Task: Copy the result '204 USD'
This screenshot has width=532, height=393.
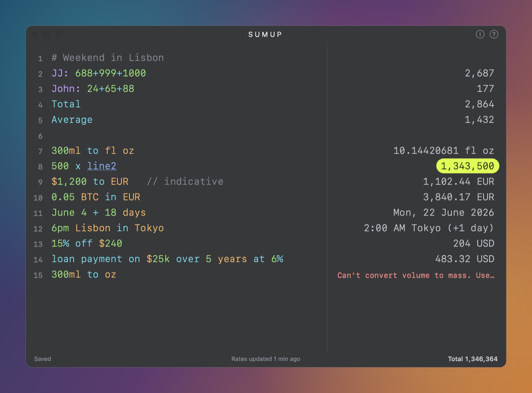Action: [x=473, y=243]
